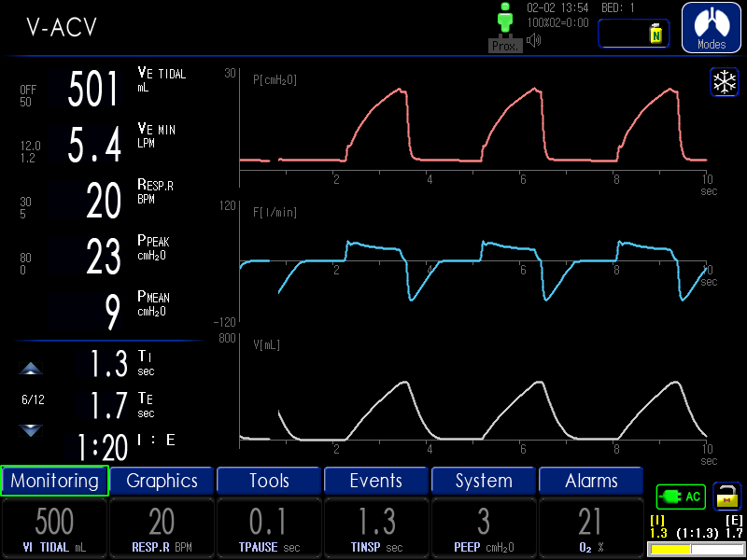747x560 pixels.
Task: Select the nebulizer bottle icon
Action: [x=655, y=34]
